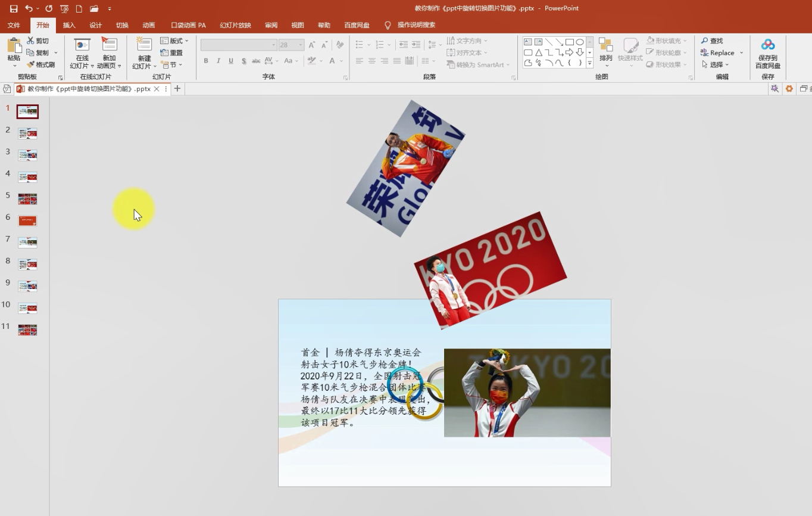Click the Open folder icon in quick access
This screenshot has width=812, height=516.
[94, 9]
